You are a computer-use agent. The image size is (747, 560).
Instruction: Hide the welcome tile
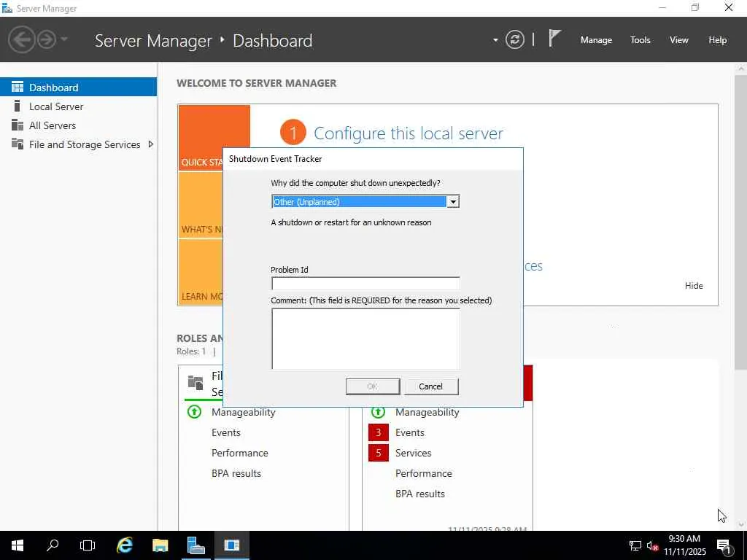pyautogui.click(x=694, y=285)
